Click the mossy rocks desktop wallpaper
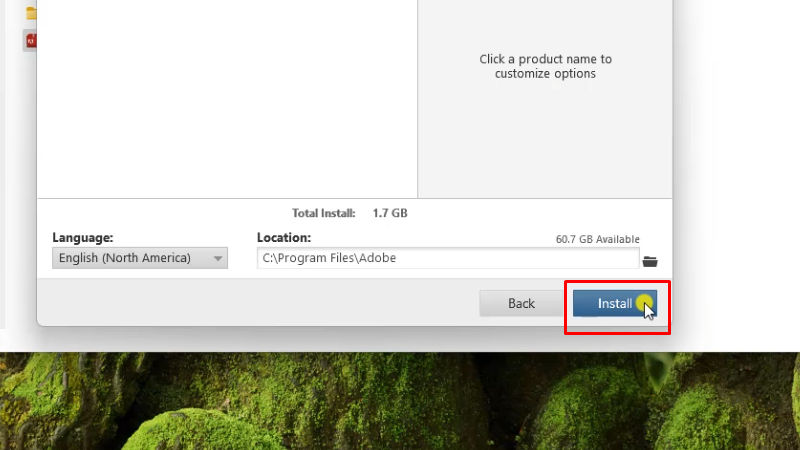This screenshot has height=450, width=800. click(x=400, y=401)
